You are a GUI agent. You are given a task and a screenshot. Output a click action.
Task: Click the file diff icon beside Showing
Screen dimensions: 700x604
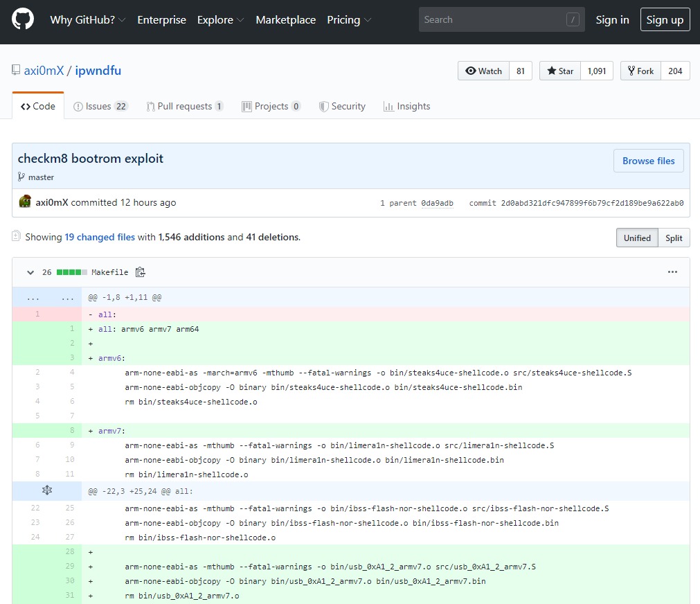pyautogui.click(x=16, y=236)
